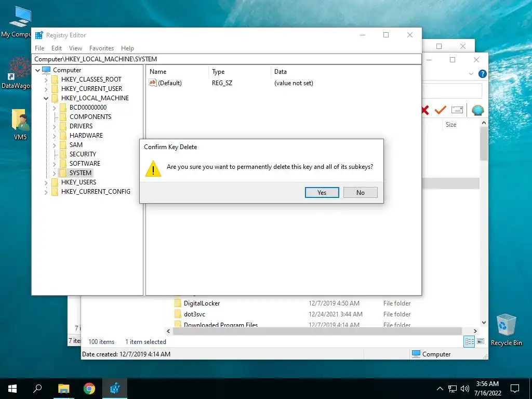Open the VM5 desktop folder
Image resolution: width=532 pixels, height=399 pixels.
[x=20, y=124]
